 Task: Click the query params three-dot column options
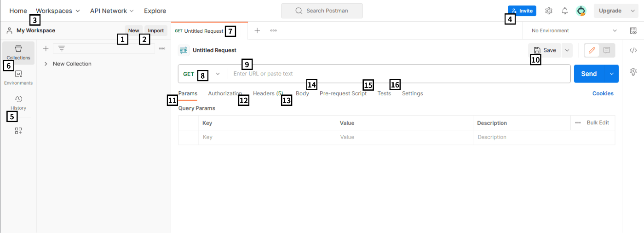tap(578, 123)
